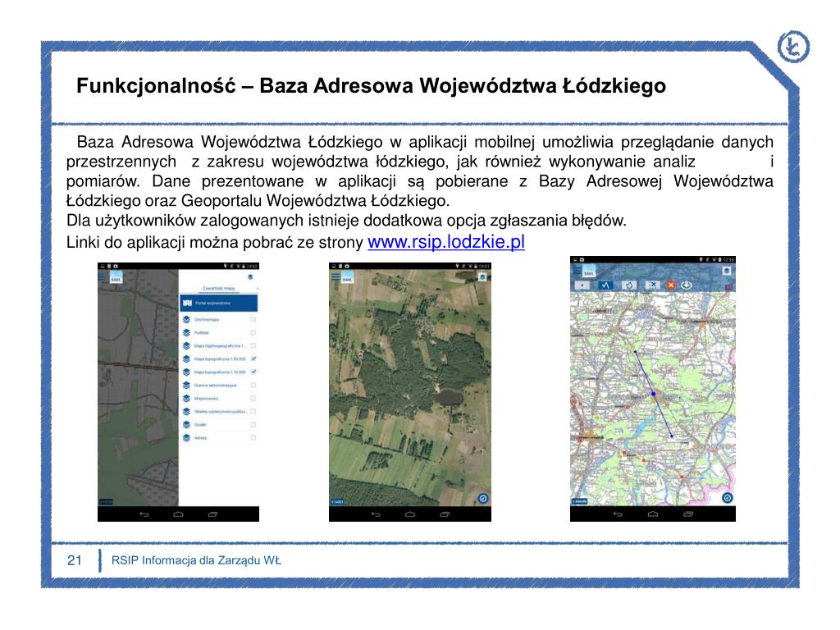Tap compass button on measurement map screenshot
The image size is (840, 630).
(x=727, y=498)
